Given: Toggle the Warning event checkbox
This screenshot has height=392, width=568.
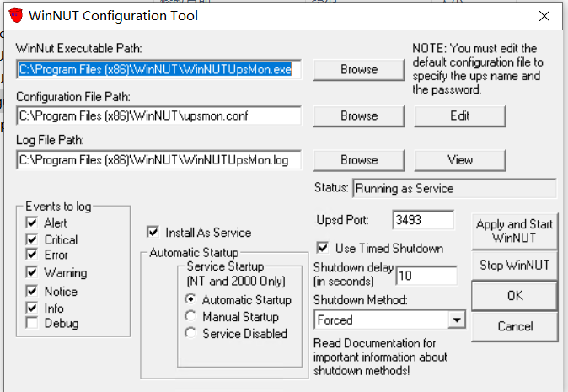Looking at the screenshot, I should 32,272.
